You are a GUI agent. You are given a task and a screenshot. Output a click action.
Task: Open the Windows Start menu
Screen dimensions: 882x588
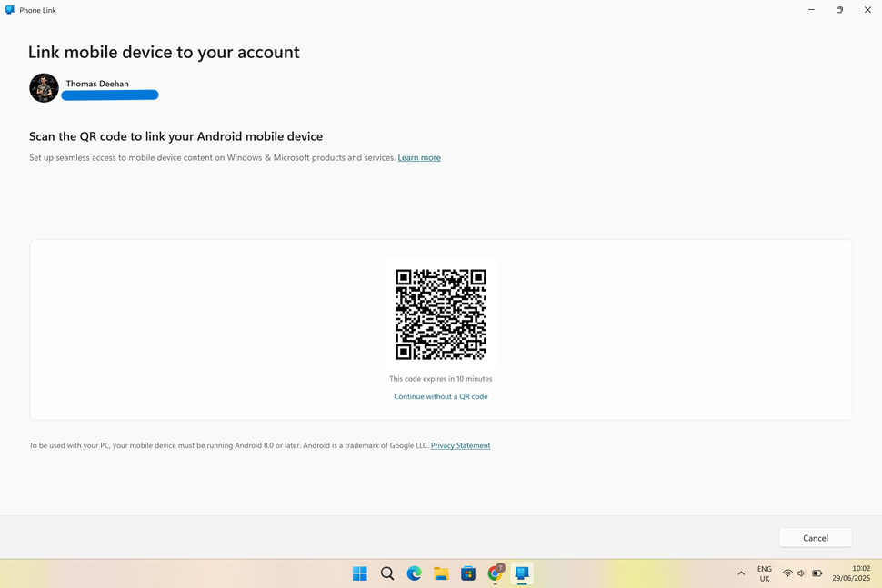(360, 573)
